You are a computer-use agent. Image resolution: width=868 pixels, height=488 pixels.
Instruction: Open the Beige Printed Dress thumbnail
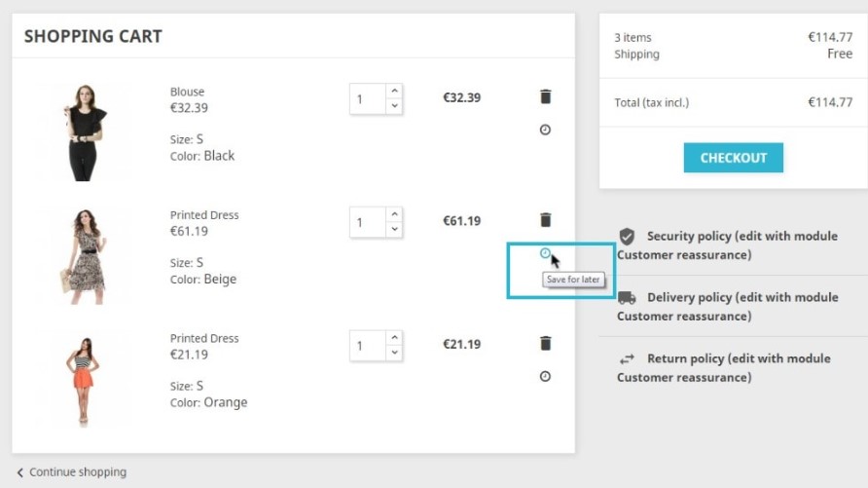81,255
